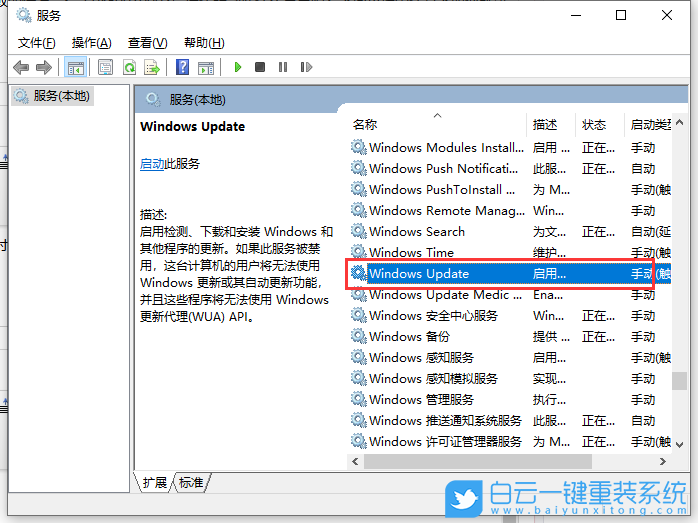The height and width of the screenshot is (523, 698).
Task: Click the Export List toolbar icon
Action: (x=152, y=68)
